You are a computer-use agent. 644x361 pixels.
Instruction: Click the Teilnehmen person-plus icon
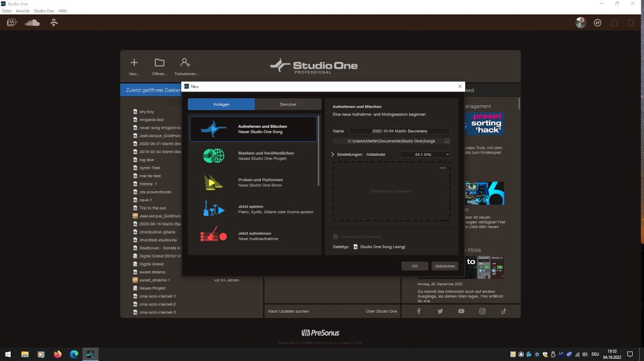pos(186,63)
